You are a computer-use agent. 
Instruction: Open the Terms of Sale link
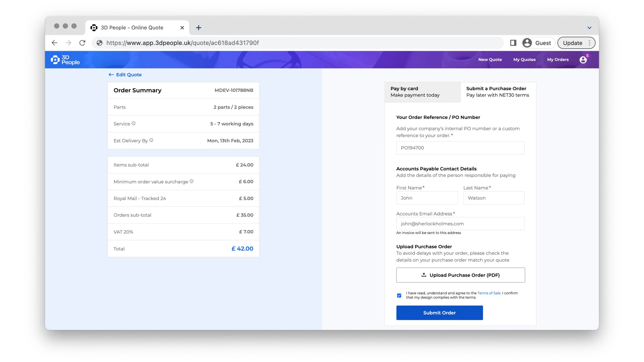[x=489, y=293]
